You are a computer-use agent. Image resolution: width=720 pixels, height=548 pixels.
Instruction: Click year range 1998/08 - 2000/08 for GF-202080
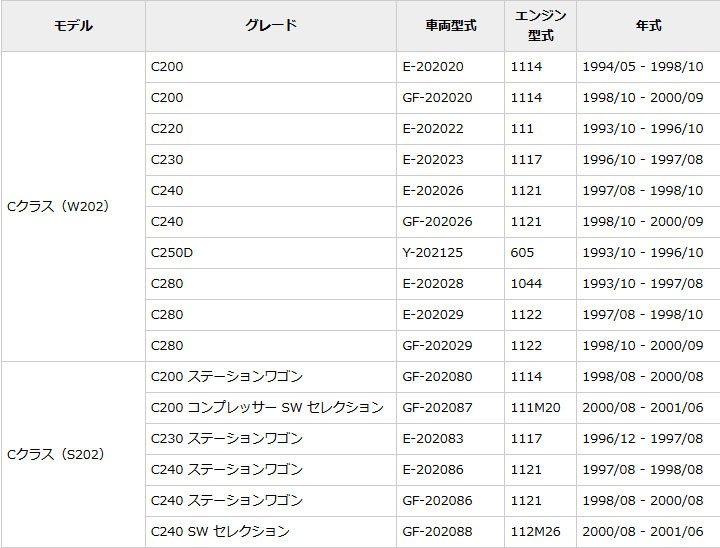(x=643, y=377)
